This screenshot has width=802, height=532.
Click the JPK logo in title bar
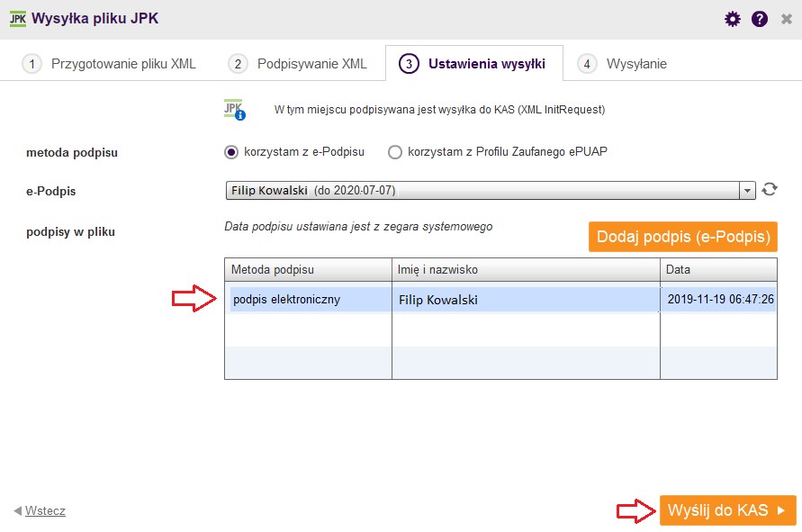click(x=18, y=19)
